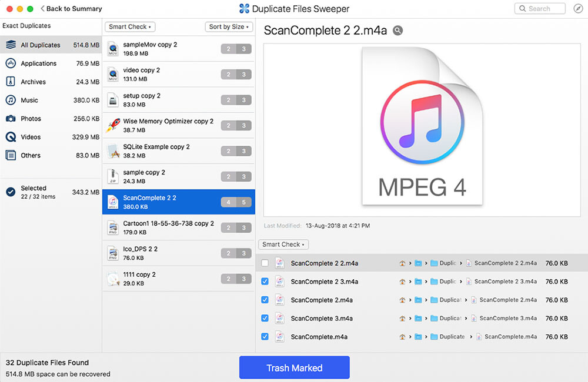Select the SQLite Example copy 2 row
This screenshot has width=588, height=382.
coord(179,151)
